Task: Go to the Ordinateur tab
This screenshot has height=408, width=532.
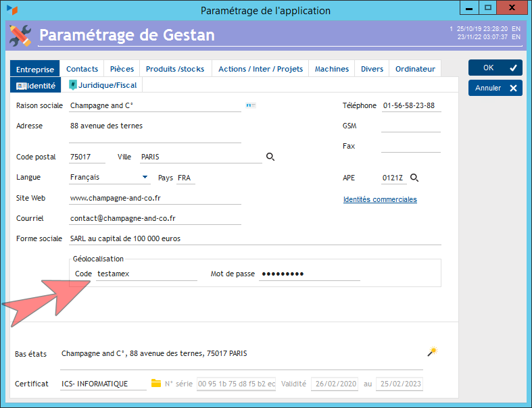Action: (415, 69)
